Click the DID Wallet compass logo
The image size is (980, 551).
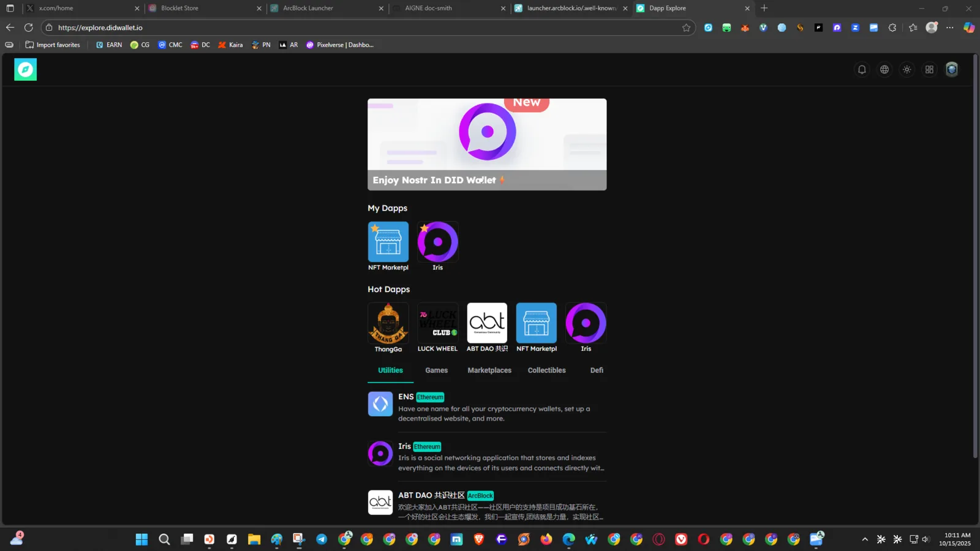point(26,70)
